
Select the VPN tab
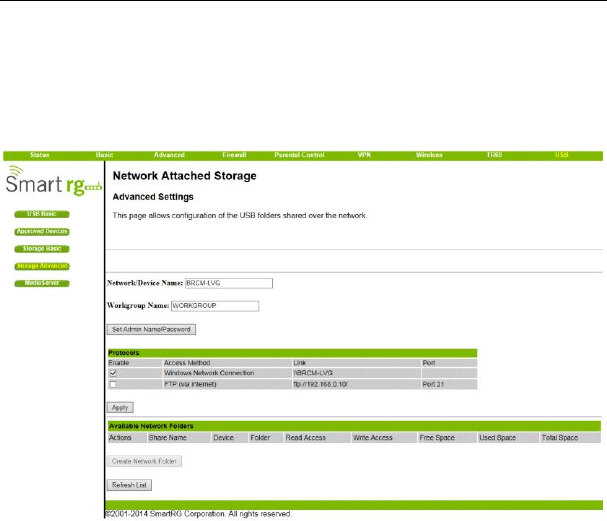[364, 155]
